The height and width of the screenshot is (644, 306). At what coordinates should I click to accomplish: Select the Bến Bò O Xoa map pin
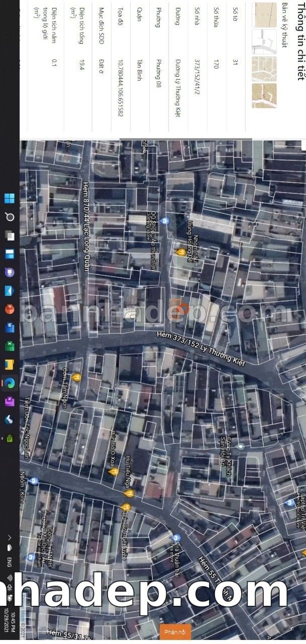114,472
